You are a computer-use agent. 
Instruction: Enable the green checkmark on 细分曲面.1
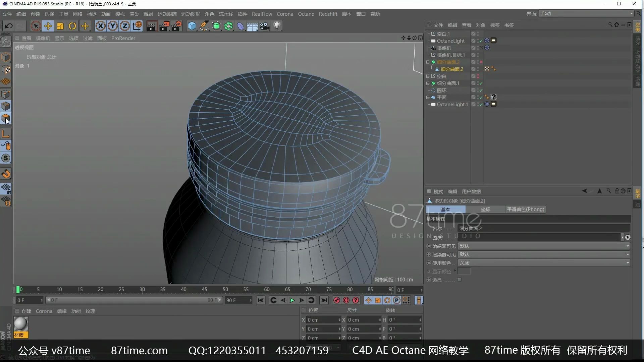481,83
